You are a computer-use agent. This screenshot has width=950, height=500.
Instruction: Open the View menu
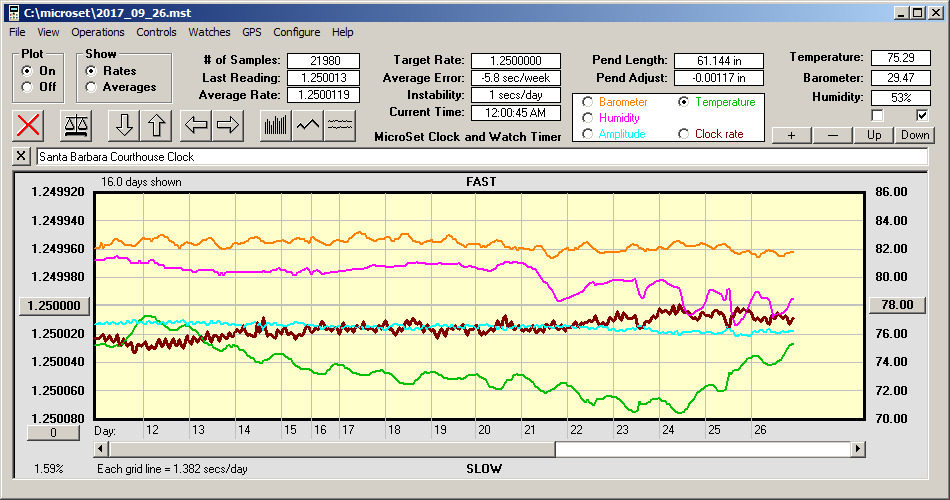(48, 32)
